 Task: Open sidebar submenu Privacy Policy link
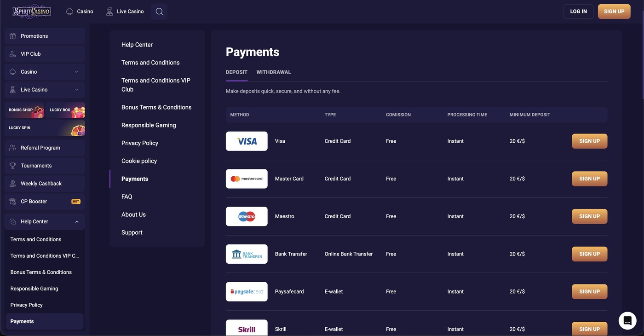(26, 305)
